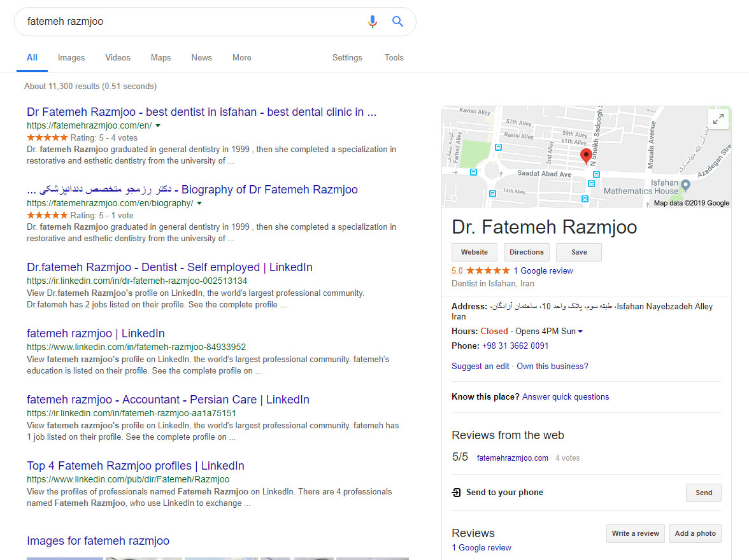Open Dr.fatemeh Razmjoo Dentist LinkedIn result
The height and width of the screenshot is (560, 749).
169,267
